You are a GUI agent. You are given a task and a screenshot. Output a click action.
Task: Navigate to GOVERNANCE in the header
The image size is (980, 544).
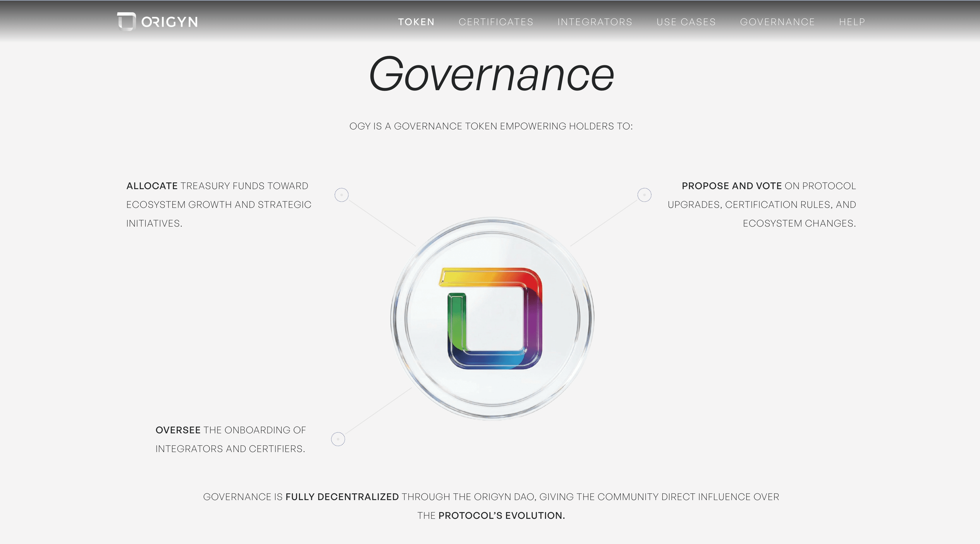778,22
